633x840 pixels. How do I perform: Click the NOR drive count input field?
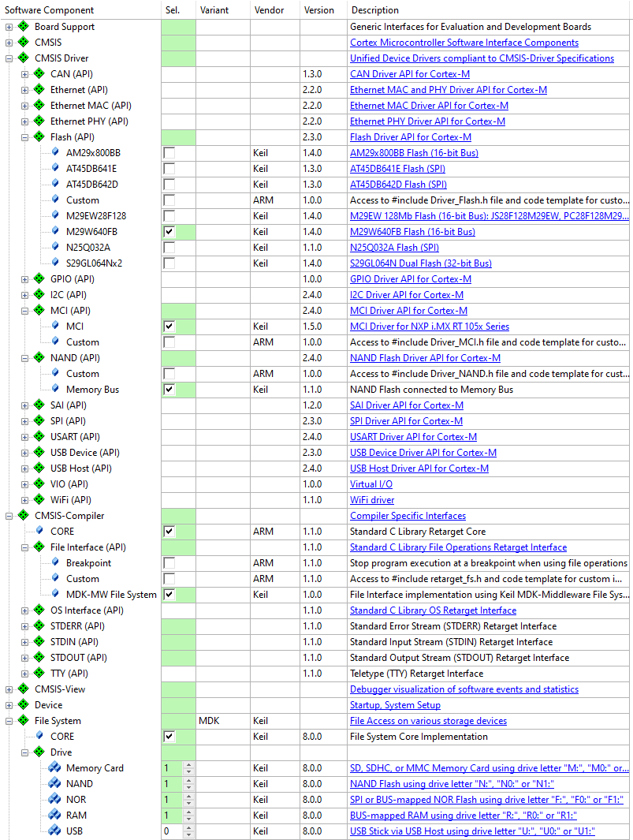172,800
